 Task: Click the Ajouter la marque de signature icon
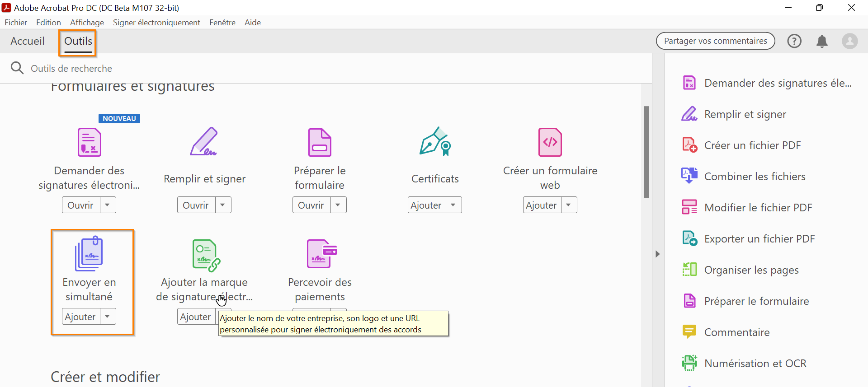pyautogui.click(x=206, y=255)
